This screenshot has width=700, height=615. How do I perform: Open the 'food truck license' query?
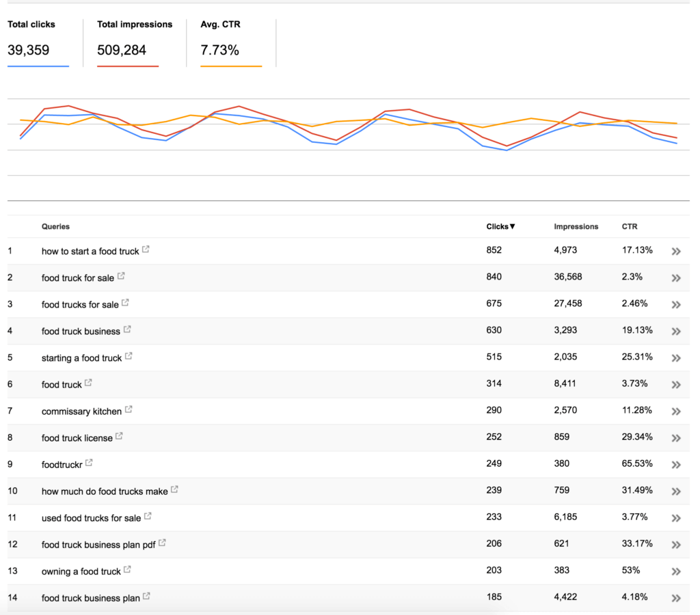point(77,438)
